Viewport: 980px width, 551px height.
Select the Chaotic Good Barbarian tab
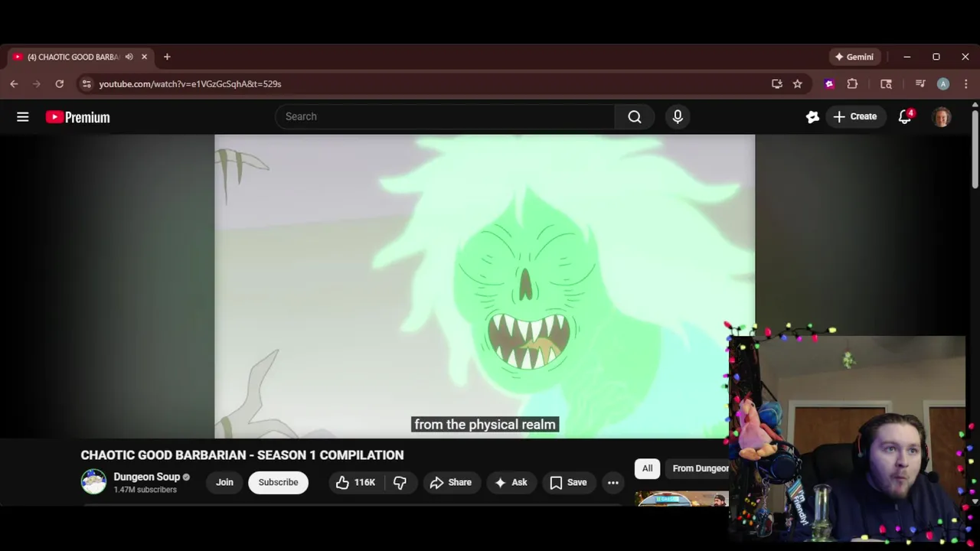[x=73, y=57]
